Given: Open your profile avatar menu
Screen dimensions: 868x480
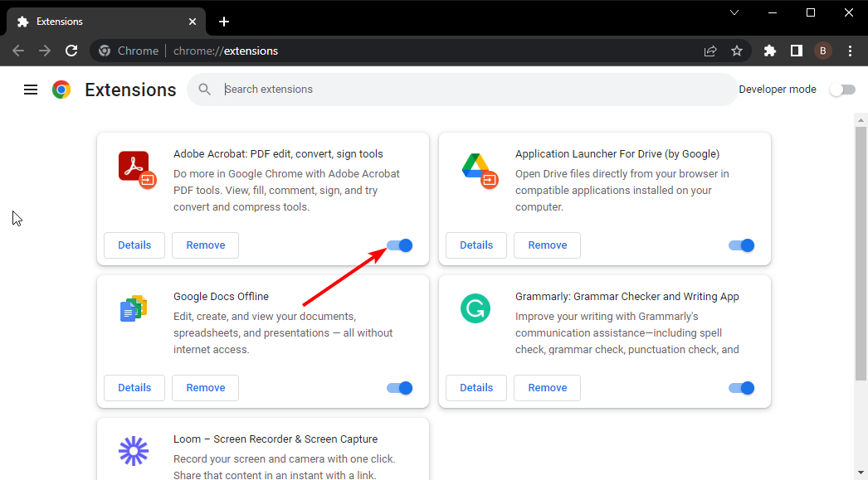Looking at the screenshot, I should 822,51.
